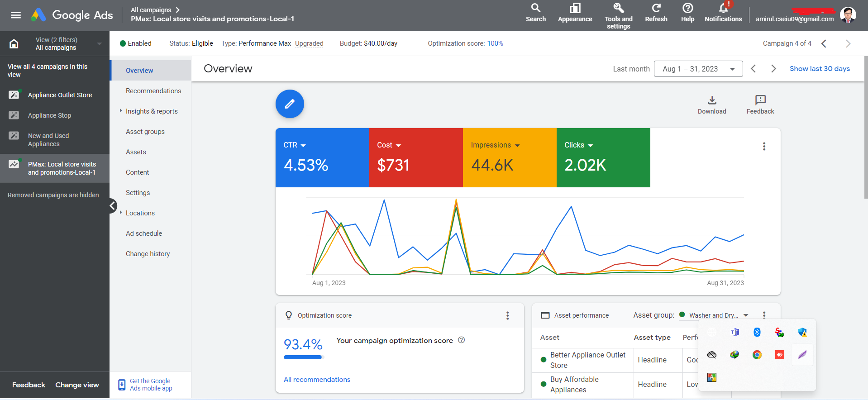Open the CTR metric dropdown
Viewport: 868px width, 400px height.
(295, 145)
